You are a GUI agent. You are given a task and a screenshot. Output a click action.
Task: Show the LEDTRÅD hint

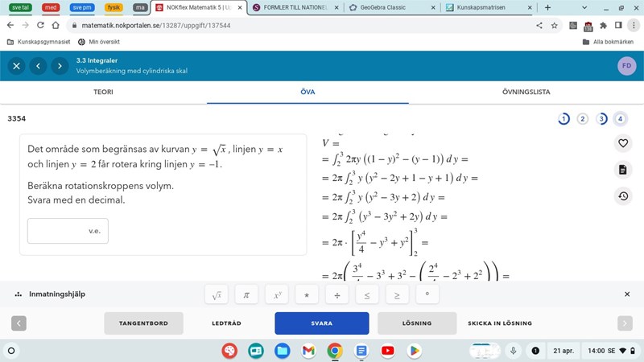pos(226,323)
